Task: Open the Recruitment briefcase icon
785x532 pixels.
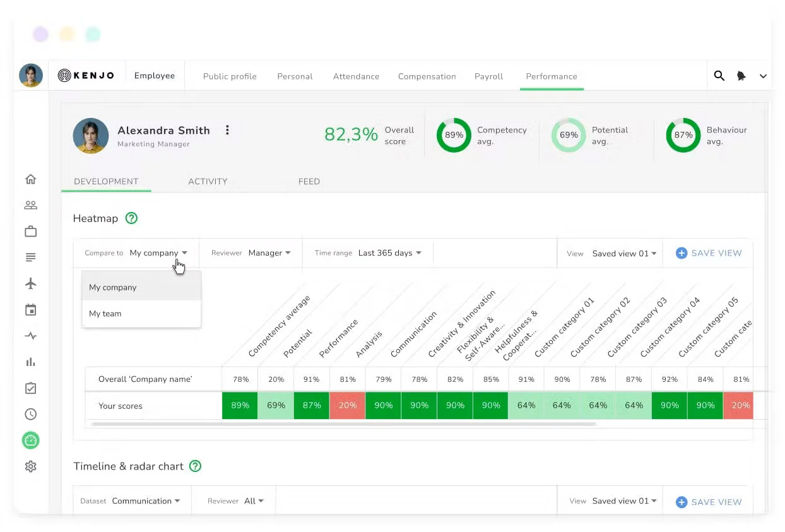Action: 30,231
